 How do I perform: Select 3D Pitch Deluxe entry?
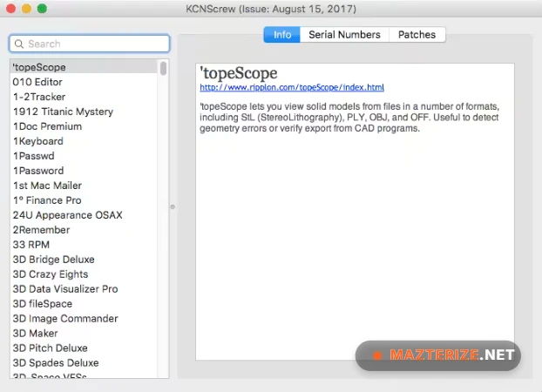(x=84, y=348)
